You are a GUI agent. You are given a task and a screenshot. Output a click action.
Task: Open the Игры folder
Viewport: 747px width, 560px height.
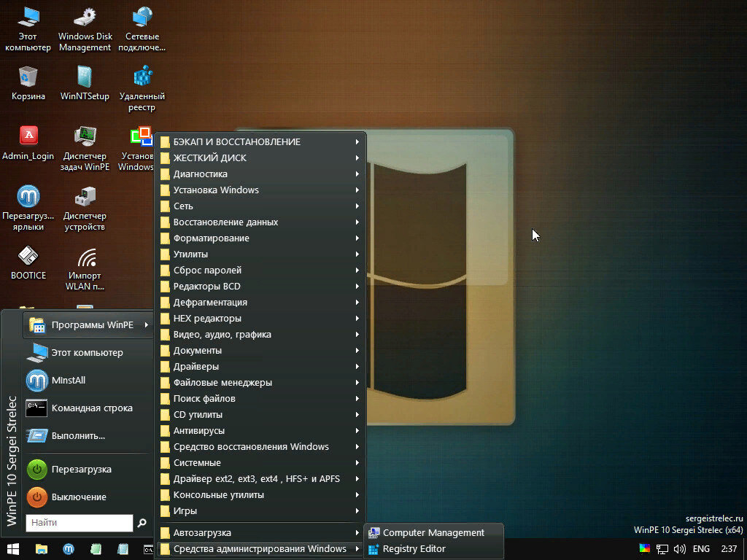coord(260,511)
